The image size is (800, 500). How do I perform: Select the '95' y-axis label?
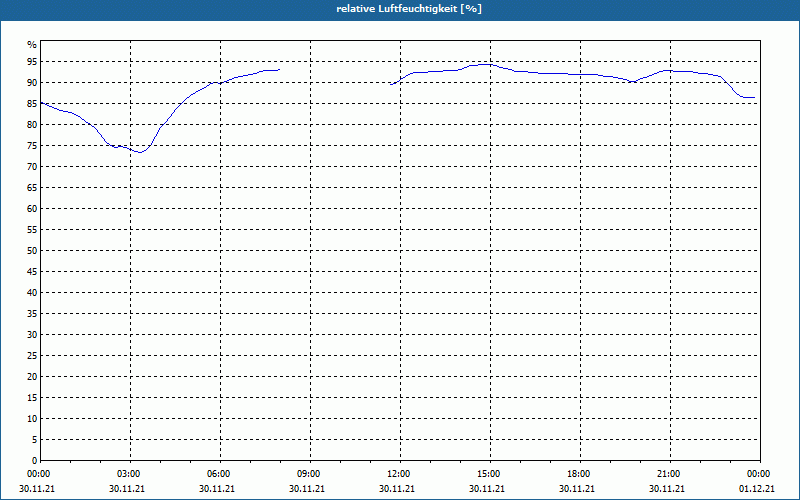click(32, 62)
